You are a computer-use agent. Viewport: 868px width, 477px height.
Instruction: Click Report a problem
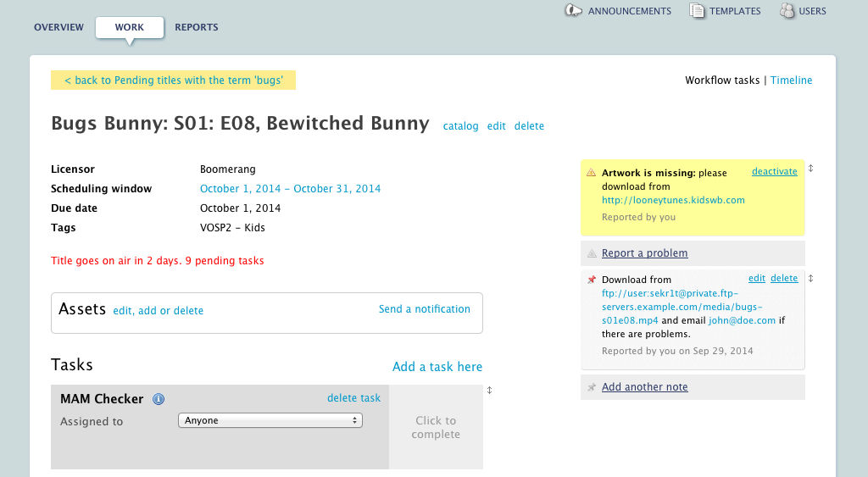pyautogui.click(x=645, y=253)
